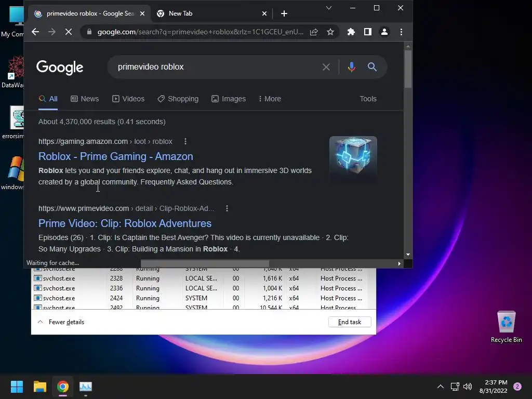532x399 pixels.
Task: Switch to Videos results
Action: tap(128, 99)
